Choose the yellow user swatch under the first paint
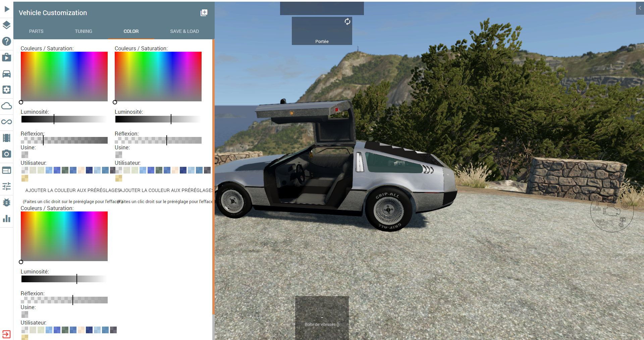644x340 pixels. 25,178
